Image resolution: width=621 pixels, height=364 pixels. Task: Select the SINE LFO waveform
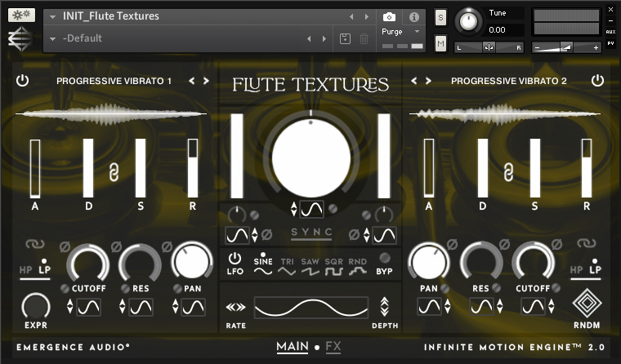pos(263,269)
